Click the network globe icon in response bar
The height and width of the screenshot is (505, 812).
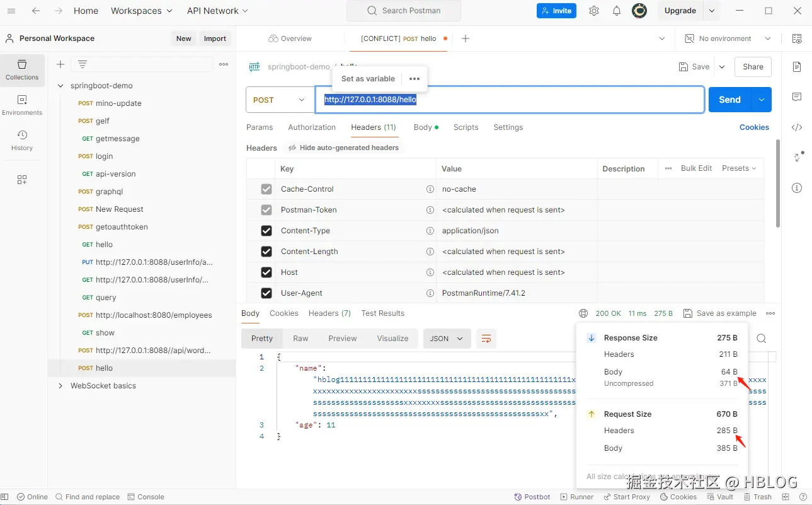(583, 313)
